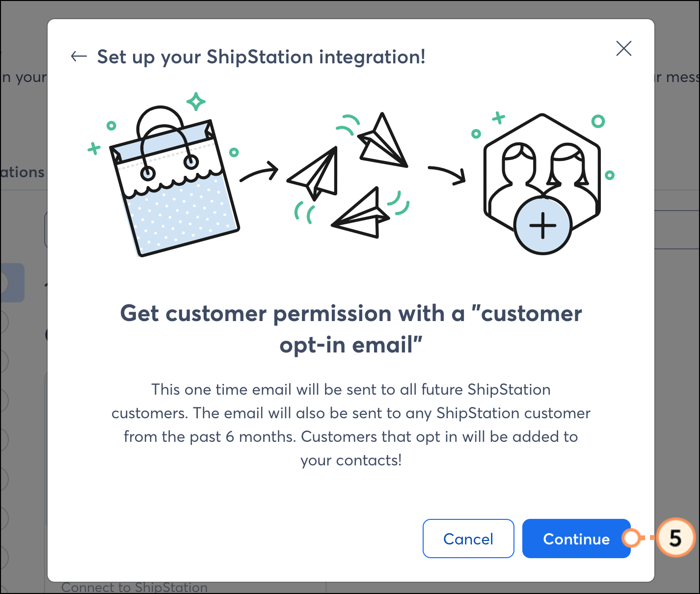Go back using the left arrow icon
The image size is (700, 594).
pos(79,56)
